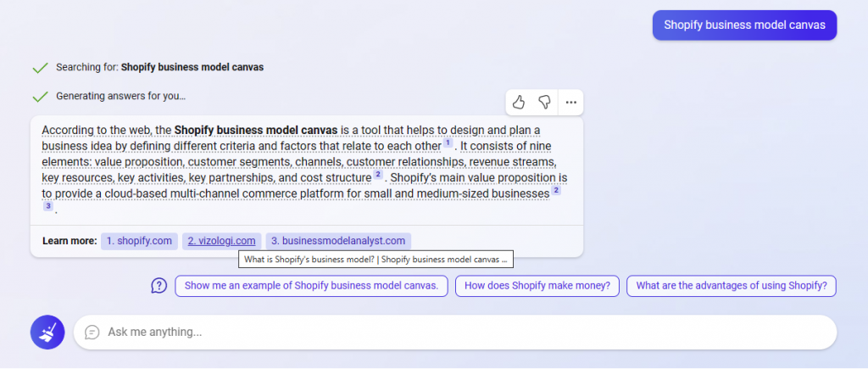Click the green checkmark beside 'Searching for'

click(40, 68)
